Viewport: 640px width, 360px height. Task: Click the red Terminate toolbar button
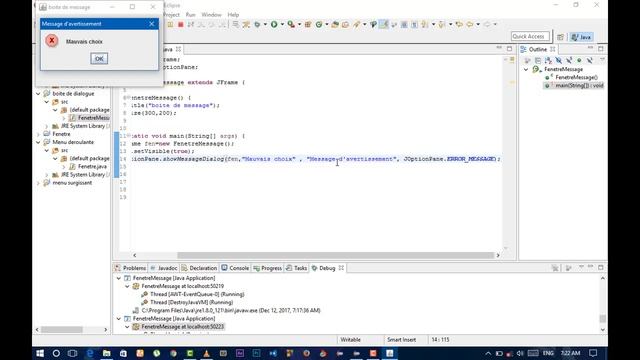(x=180, y=24)
